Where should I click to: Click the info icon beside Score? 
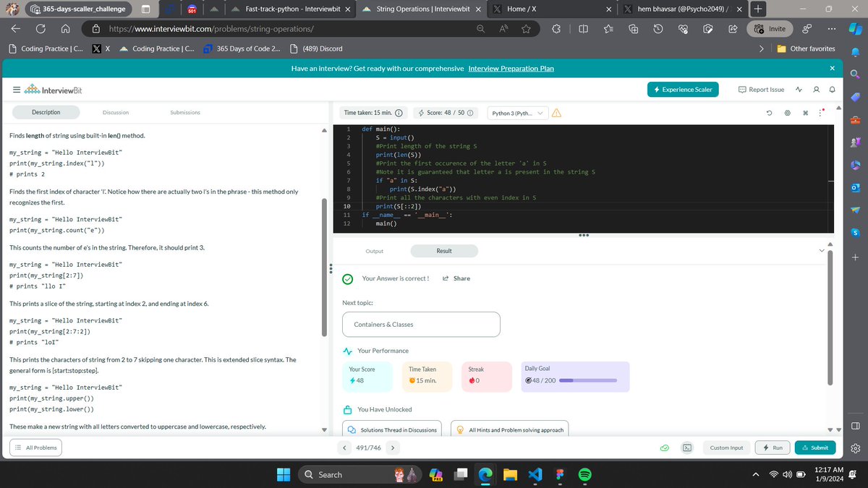[470, 113]
